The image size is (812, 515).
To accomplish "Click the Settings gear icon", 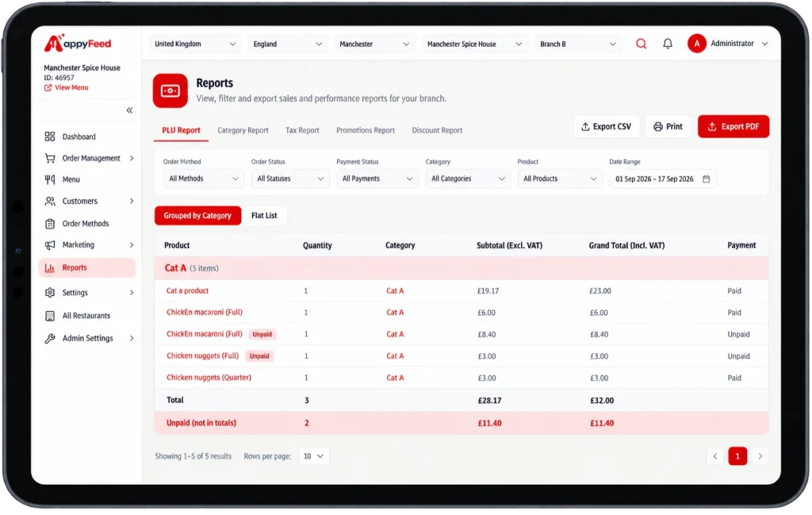I will (x=50, y=293).
